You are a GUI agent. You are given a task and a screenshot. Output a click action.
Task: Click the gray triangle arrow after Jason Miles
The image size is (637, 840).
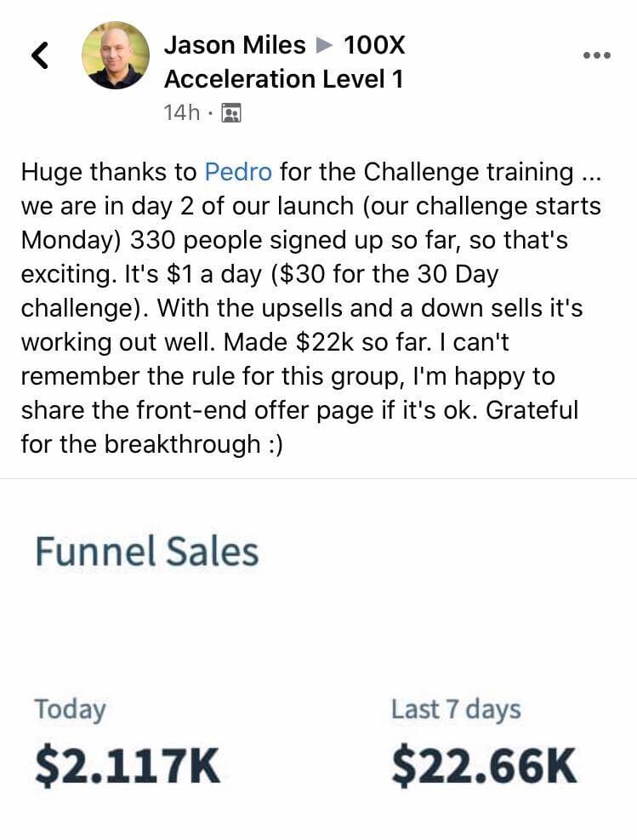coord(323,45)
